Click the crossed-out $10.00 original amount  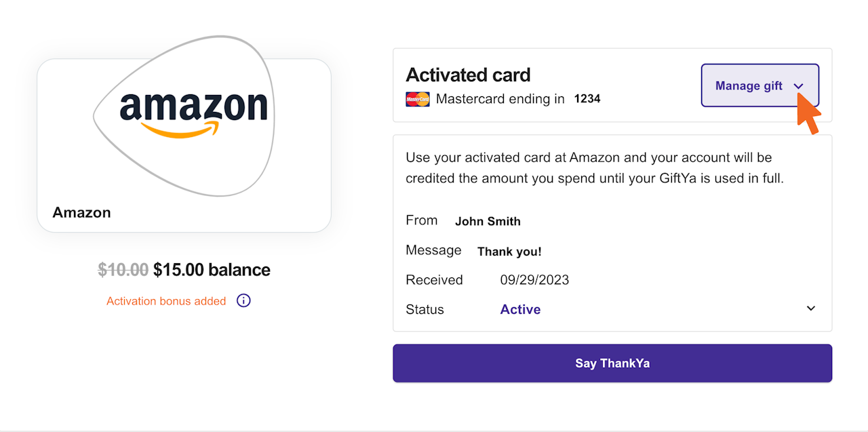pyautogui.click(x=123, y=270)
